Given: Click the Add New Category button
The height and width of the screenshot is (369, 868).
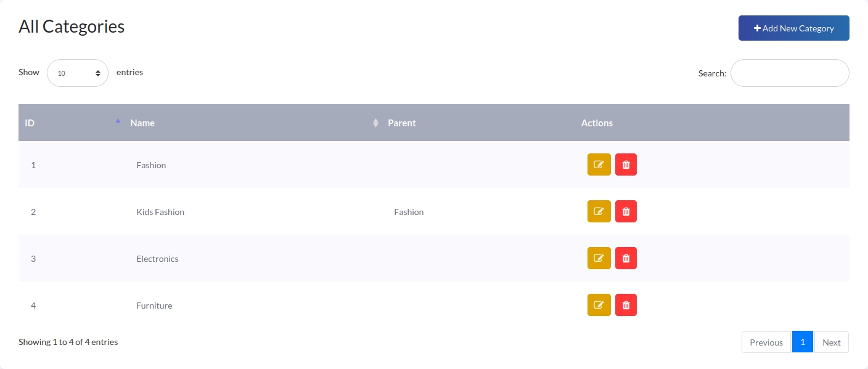Looking at the screenshot, I should pos(793,28).
